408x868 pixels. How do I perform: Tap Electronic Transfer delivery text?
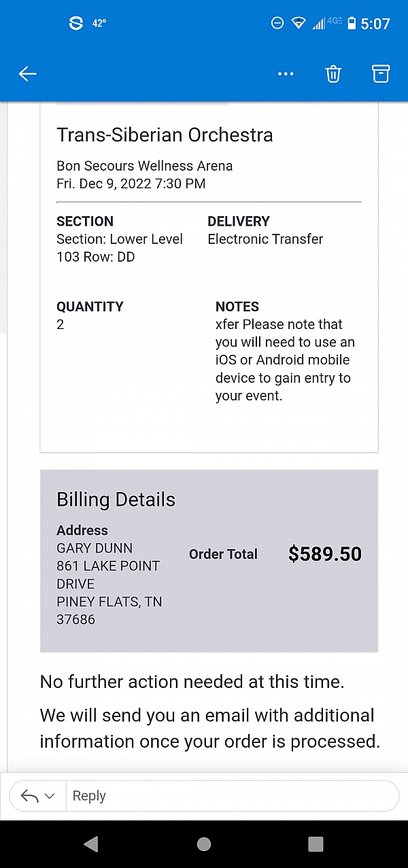265,239
